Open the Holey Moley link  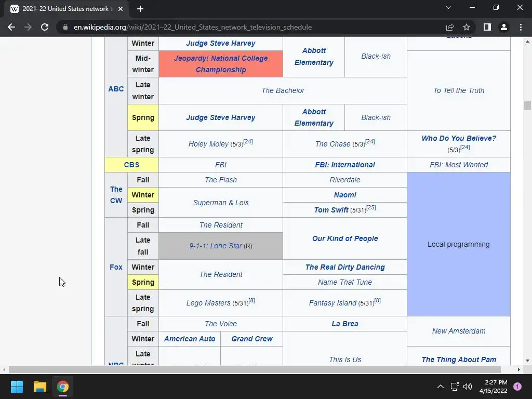tap(208, 144)
